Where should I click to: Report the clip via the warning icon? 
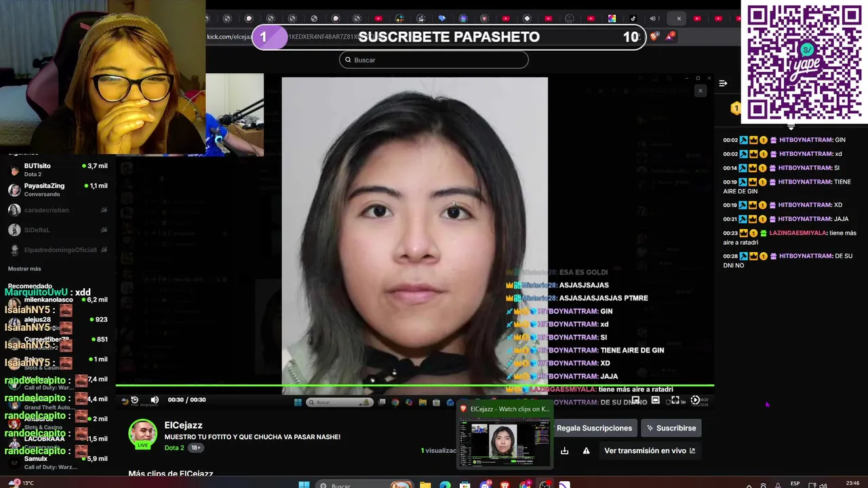[x=586, y=451]
